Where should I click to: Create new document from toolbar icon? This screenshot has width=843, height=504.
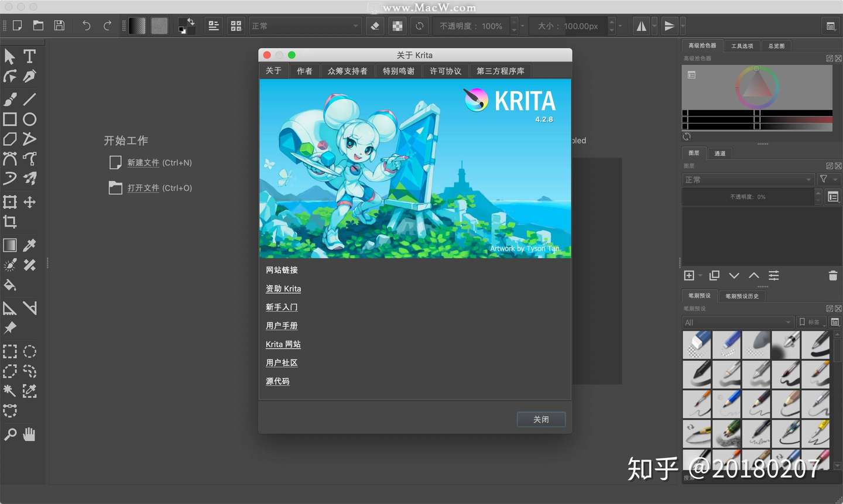coord(18,26)
